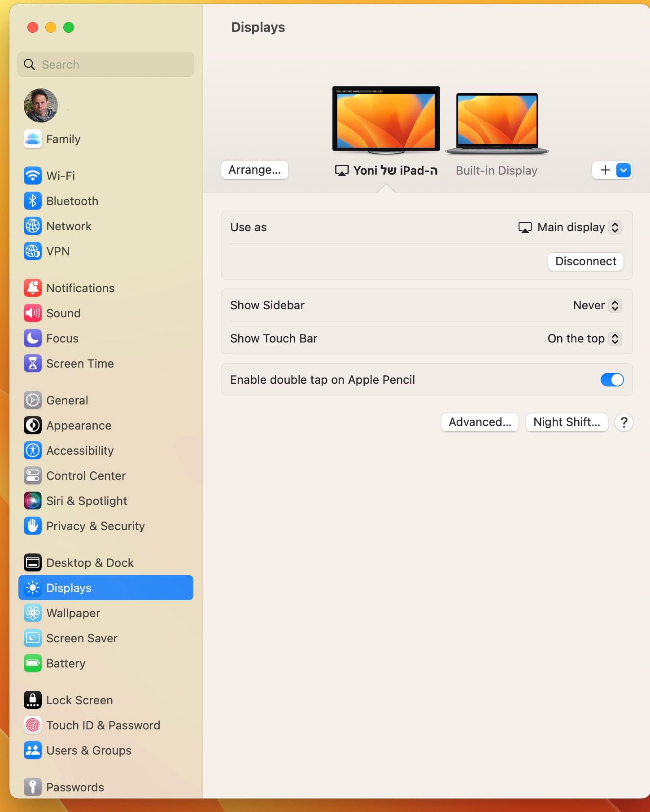Click the Battery icon in sidebar
Viewport: 650px width, 812px height.
pos(33,663)
